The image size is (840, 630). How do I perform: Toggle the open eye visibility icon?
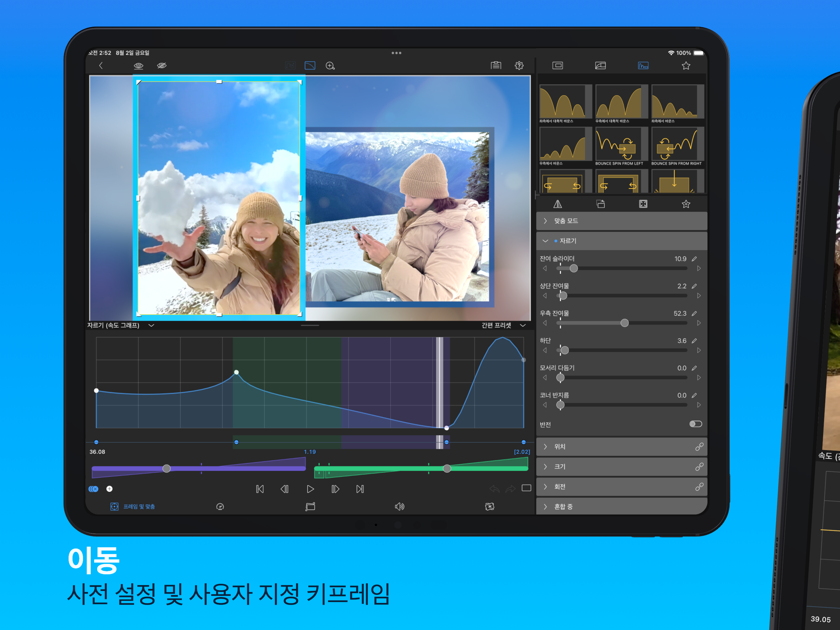[x=139, y=66]
